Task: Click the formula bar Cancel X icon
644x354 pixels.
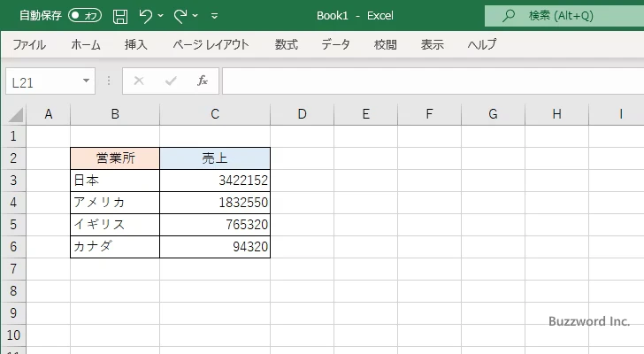Action: [x=139, y=81]
